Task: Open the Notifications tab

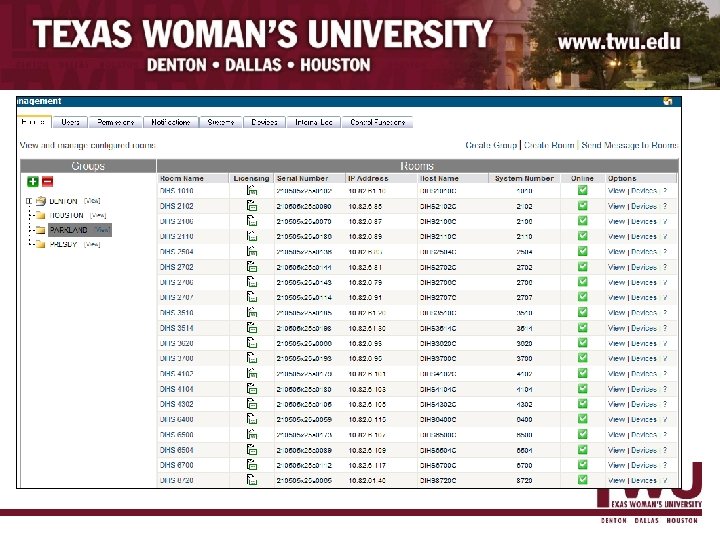Action: pyautogui.click(x=171, y=122)
